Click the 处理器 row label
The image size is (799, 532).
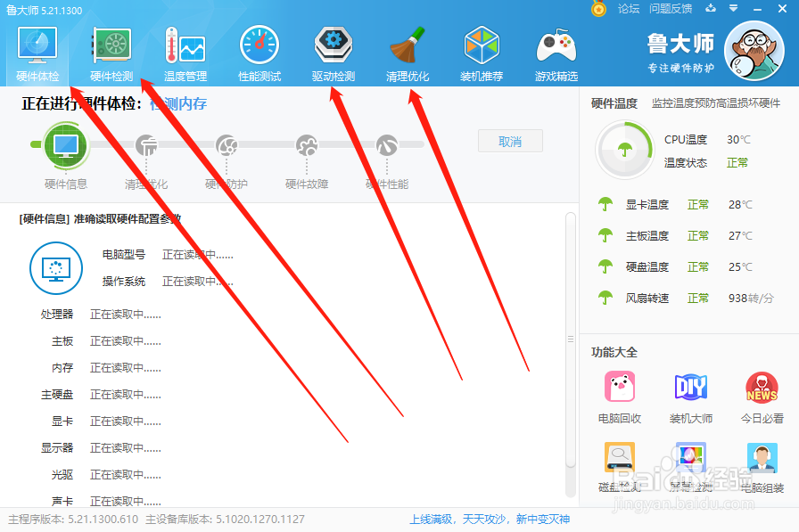[x=57, y=315]
